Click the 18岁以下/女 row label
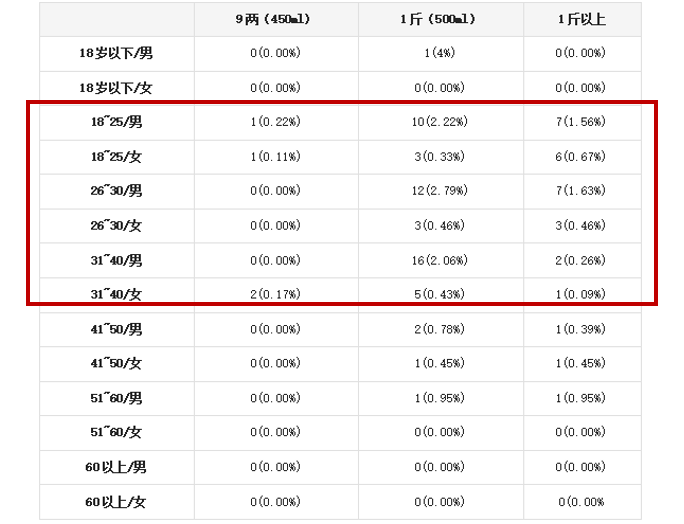Image resolution: width=684 pixels, height=524 pixels. click(116, 88)
